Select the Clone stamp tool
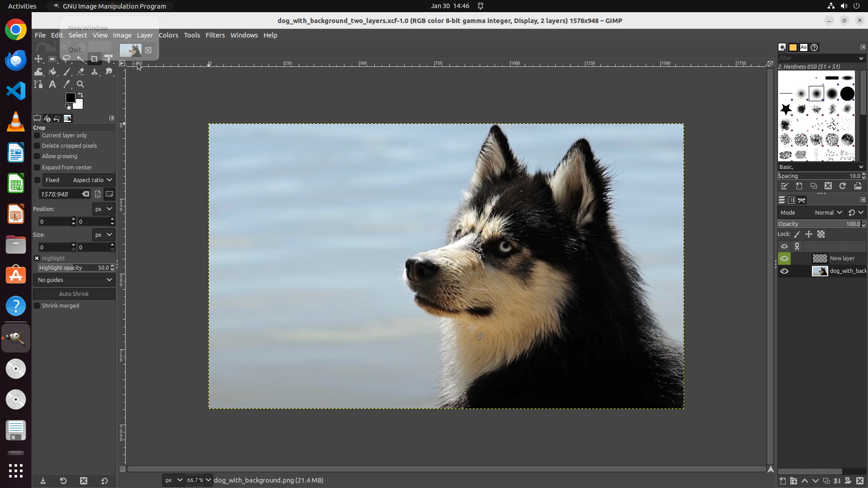 [x=94, y=71]
